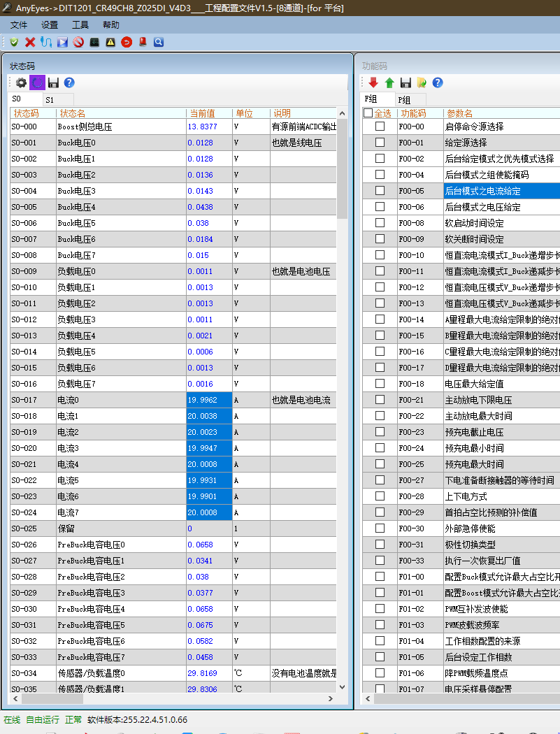The image size is (560, 734).
Task: Click the folder import icon
Action: (x=422, y=83)
